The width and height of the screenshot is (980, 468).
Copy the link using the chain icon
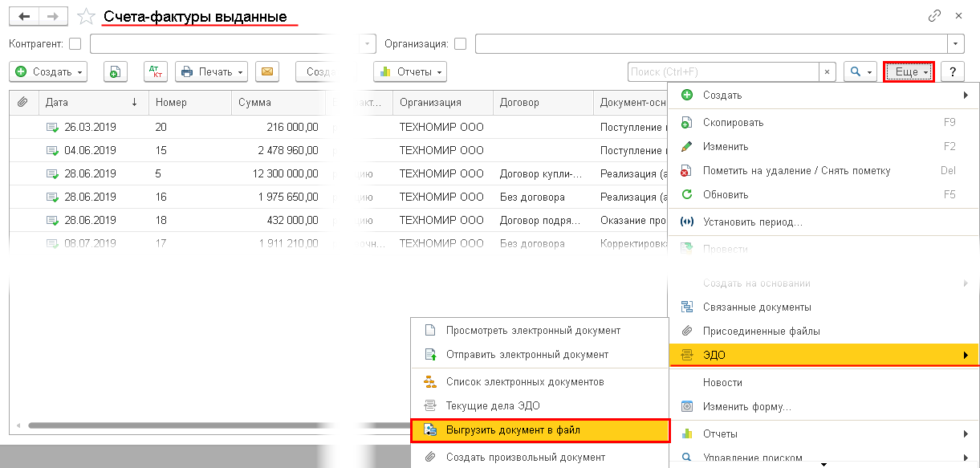click(934, 15)
